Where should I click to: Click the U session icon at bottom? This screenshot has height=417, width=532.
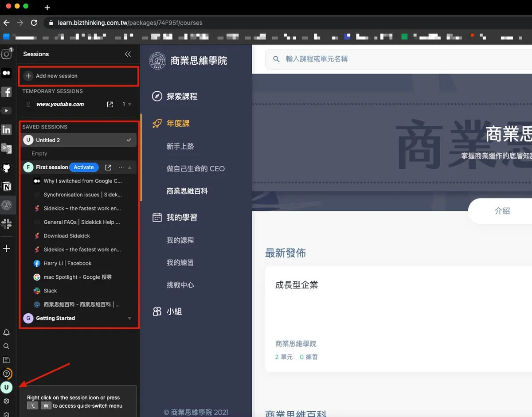(x=7, y=387)
